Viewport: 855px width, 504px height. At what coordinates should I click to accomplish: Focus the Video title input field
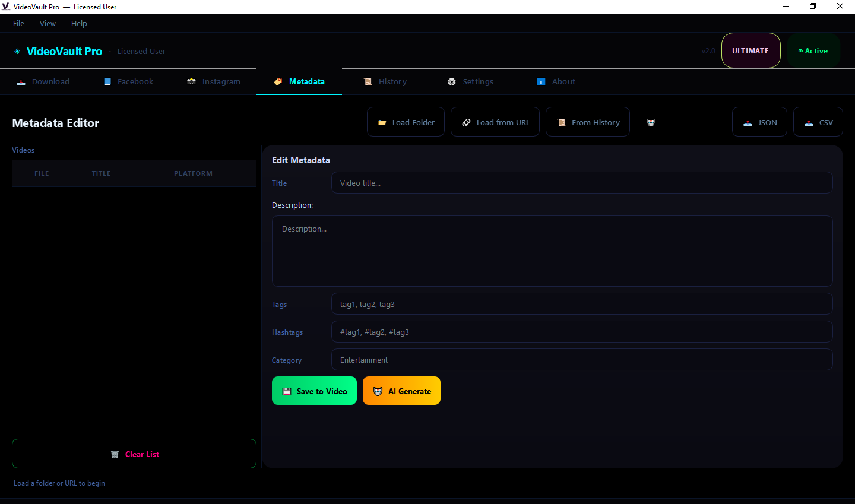click(x=582, y=183)
